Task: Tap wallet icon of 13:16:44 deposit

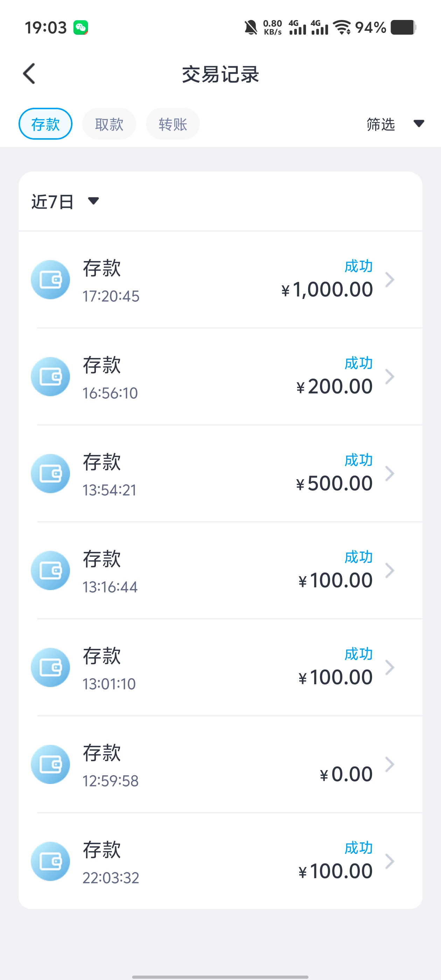Action: tap(50, 570)
